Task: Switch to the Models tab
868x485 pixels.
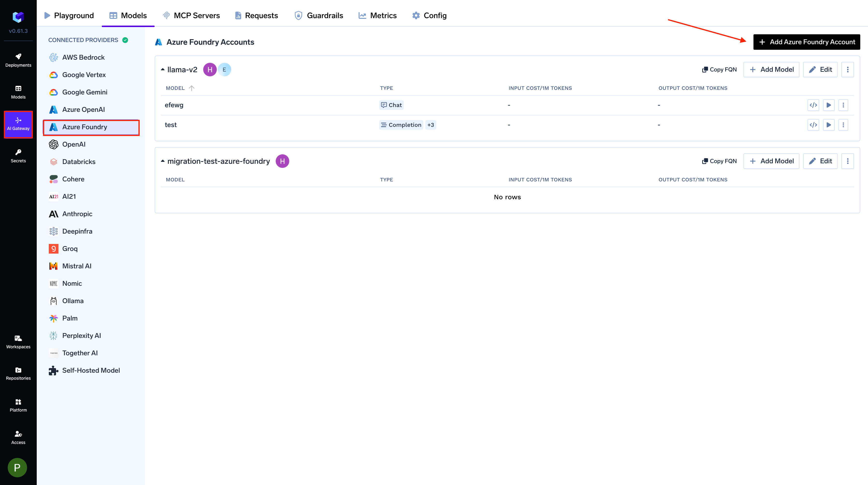Action: (x=128, y=15)
